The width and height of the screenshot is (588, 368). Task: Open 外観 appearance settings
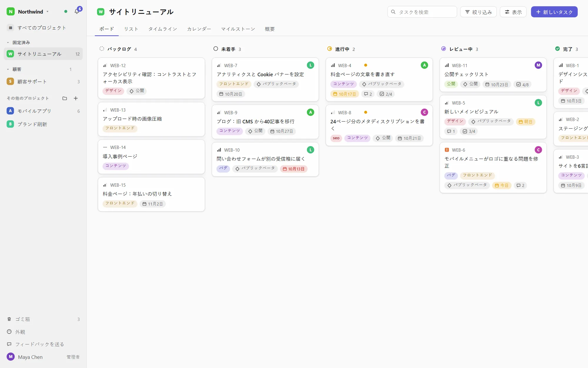pos(43,332)
